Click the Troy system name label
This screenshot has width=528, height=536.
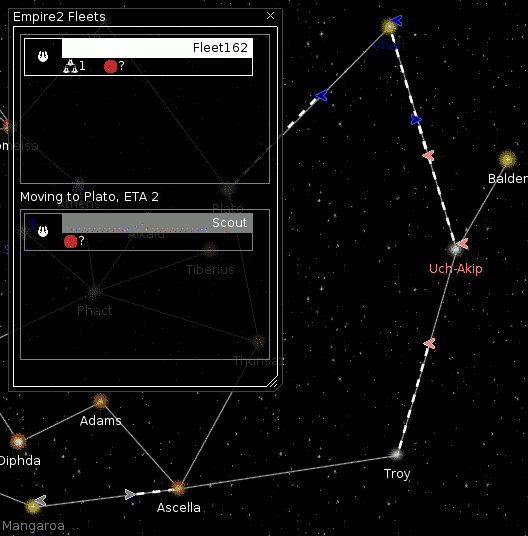coord(397,474)
